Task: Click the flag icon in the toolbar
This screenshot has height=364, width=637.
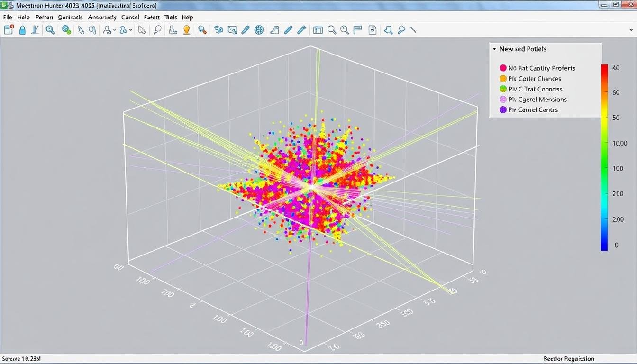Action: pos(358,30)
